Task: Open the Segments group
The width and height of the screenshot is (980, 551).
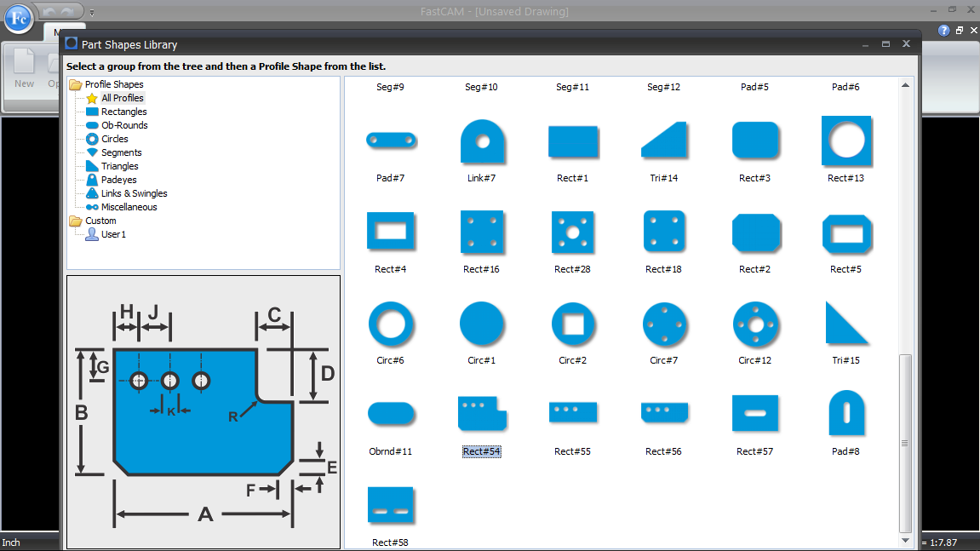Action: click(x=121, y=152)
